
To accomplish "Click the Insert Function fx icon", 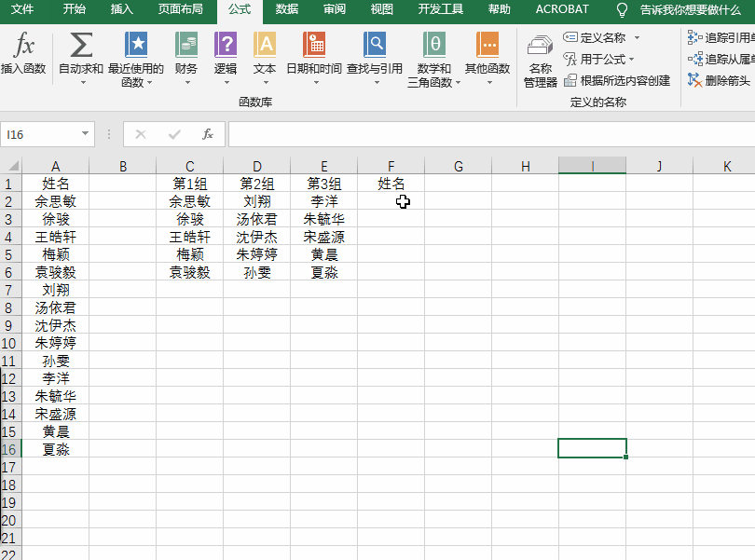I will [x=23, y=45].
